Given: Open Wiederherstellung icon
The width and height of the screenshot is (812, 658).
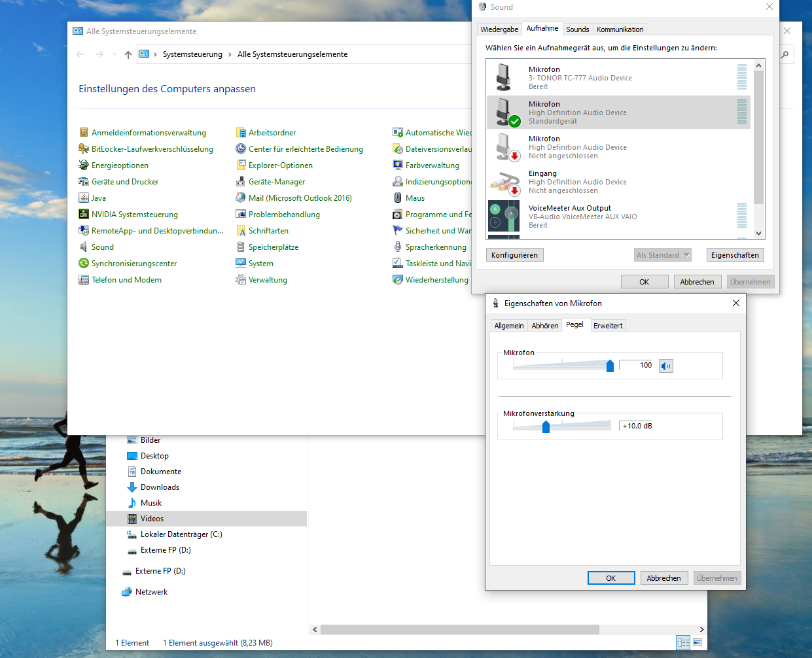Looking at the screenshot, I should (398, 280).
